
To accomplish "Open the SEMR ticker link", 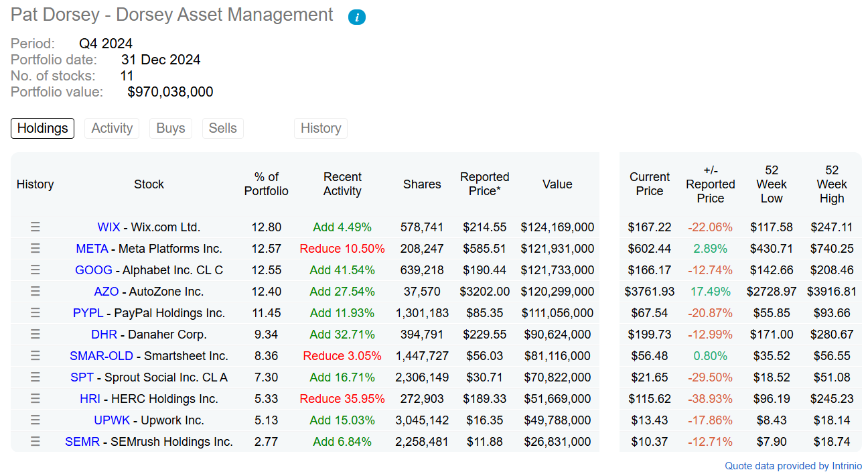I will [82, 442].
